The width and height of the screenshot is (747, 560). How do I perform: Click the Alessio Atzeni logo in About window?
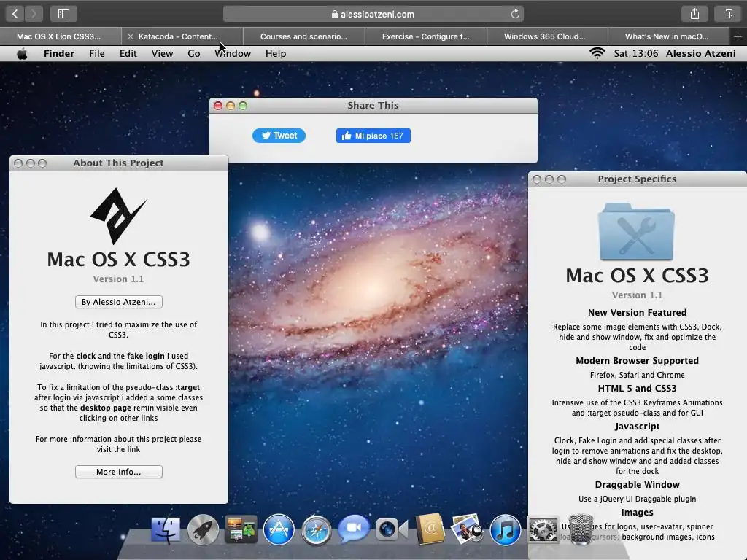pyautogui.click(x=117, y=216)
